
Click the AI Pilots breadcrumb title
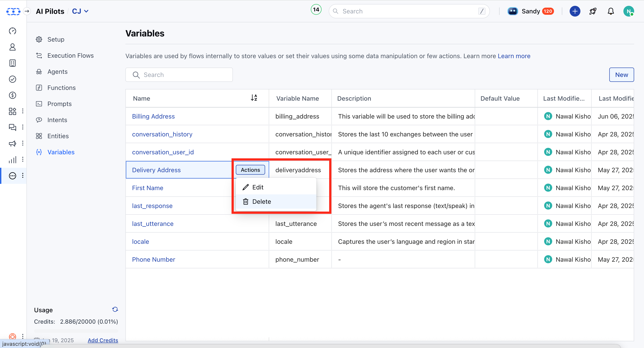(50, 11)
